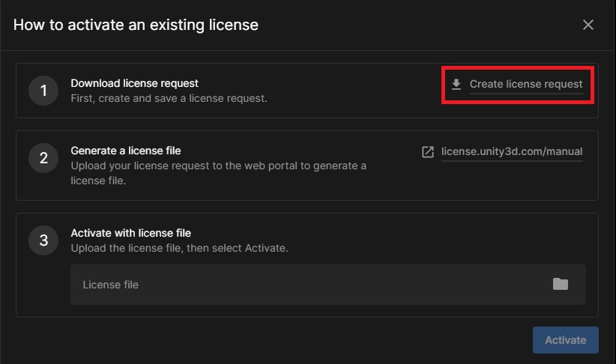This screenshot has width=616, height=364.
Task: Click the step 3 number circle
Action: point(43,240)
